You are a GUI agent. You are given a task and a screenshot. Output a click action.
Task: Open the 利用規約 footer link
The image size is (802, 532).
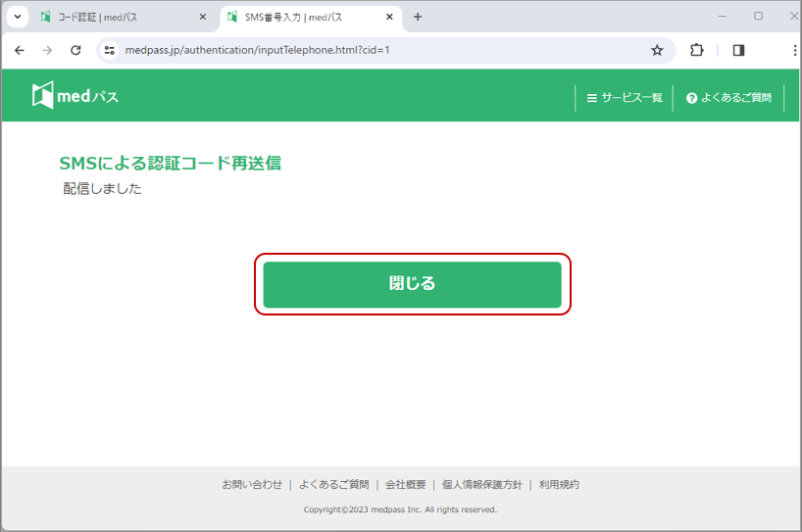[x=559, y=484]
